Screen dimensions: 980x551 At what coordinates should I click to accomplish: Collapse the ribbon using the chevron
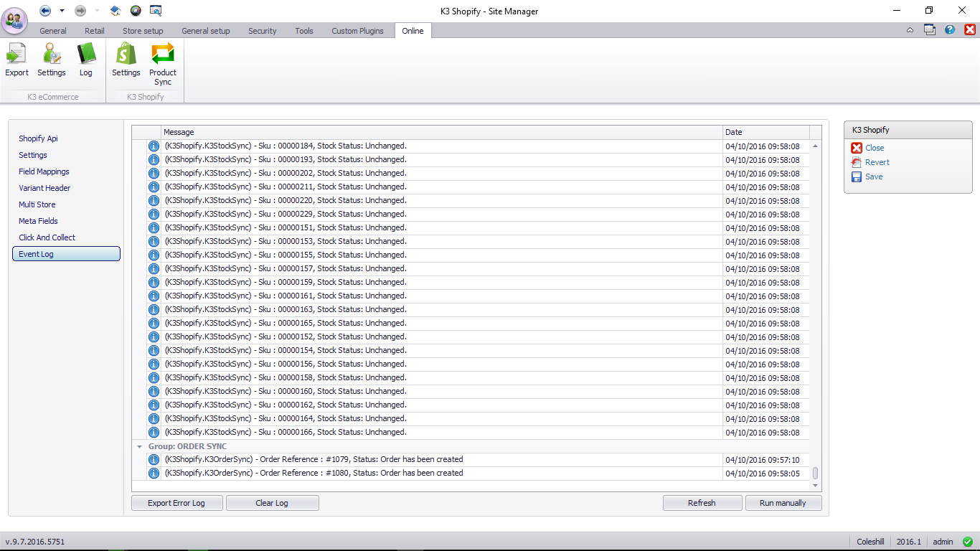pos(910,30)
